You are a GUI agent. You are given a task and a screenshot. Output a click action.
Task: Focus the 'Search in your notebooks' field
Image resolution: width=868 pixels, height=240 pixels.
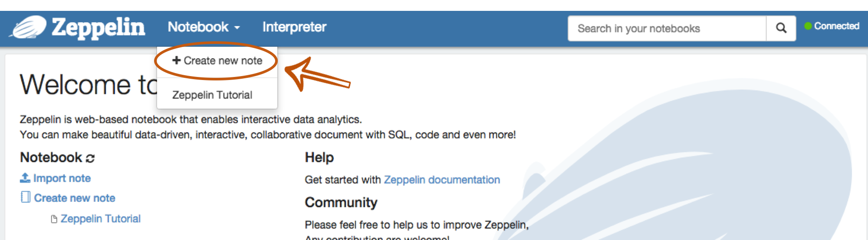[667, 29]
